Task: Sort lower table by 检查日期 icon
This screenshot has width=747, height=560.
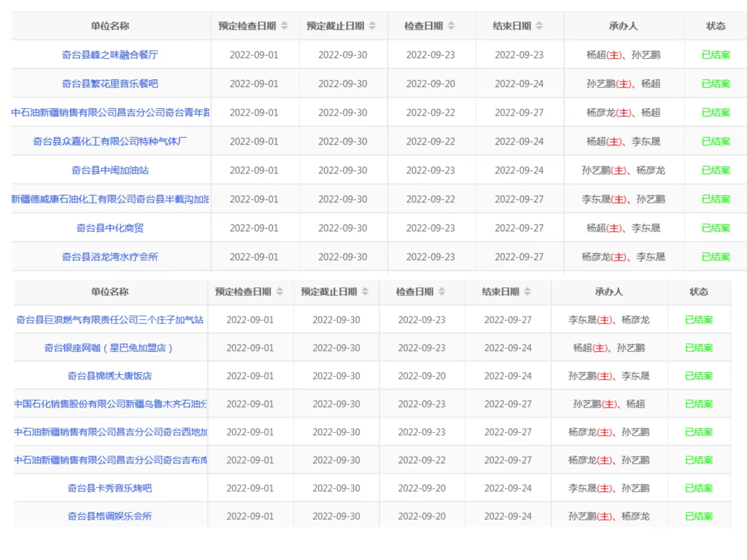Action: tap(442, 291)
